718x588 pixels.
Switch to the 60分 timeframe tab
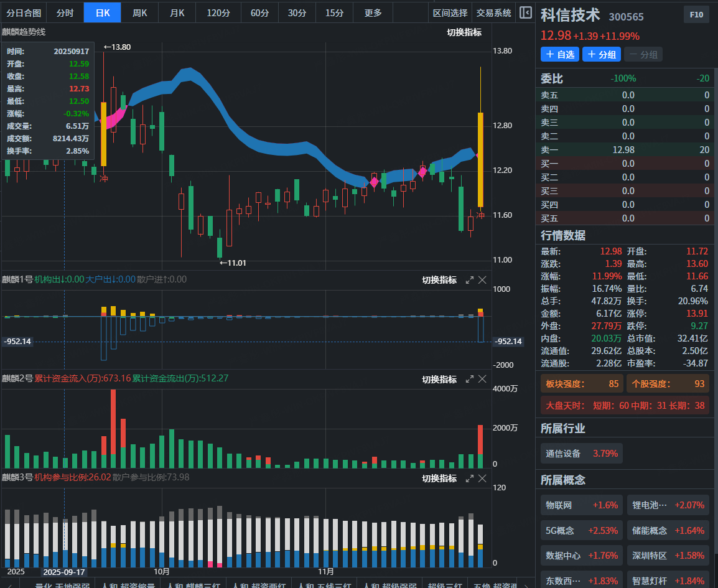click(260, 12)
